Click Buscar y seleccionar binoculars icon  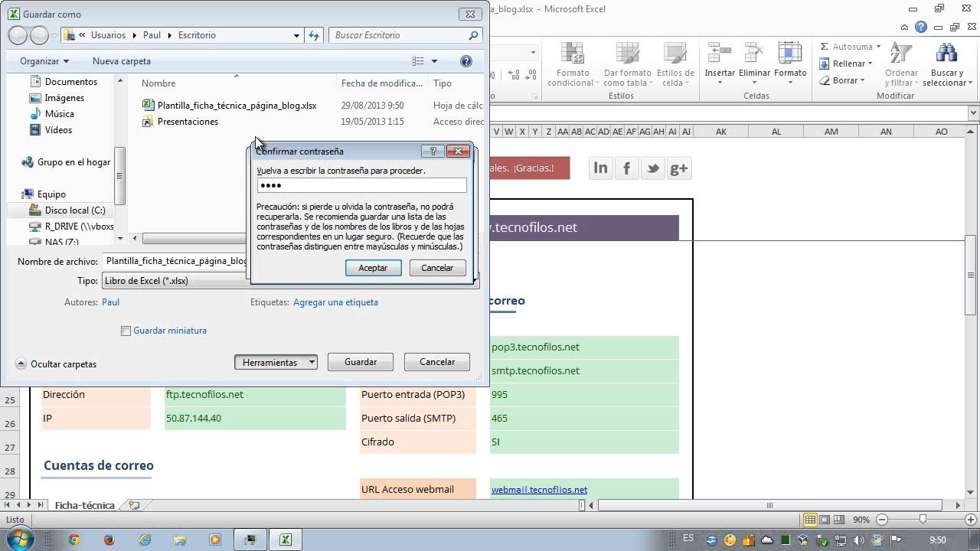click(x=947, y=54)
